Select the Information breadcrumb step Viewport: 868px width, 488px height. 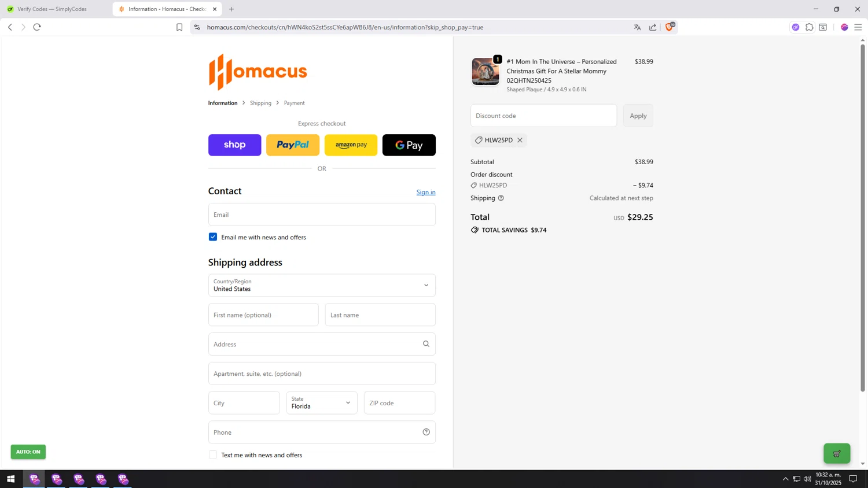223,103
